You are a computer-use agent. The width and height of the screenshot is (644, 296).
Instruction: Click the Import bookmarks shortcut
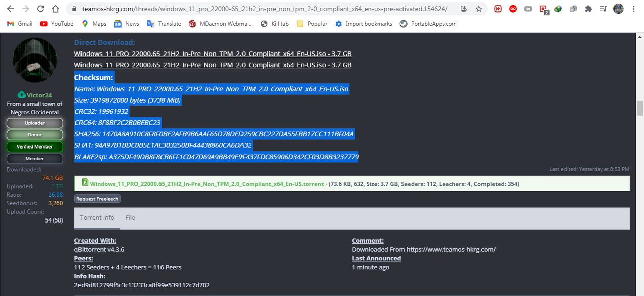point(363,24)
